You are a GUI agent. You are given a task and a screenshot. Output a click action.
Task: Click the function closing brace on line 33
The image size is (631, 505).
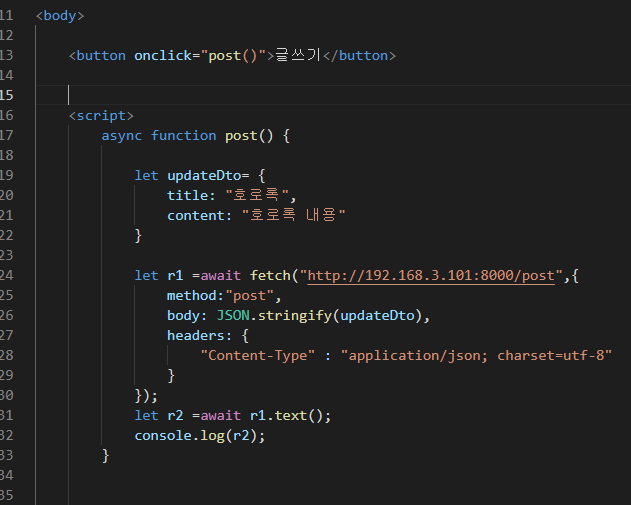(105, 456)
